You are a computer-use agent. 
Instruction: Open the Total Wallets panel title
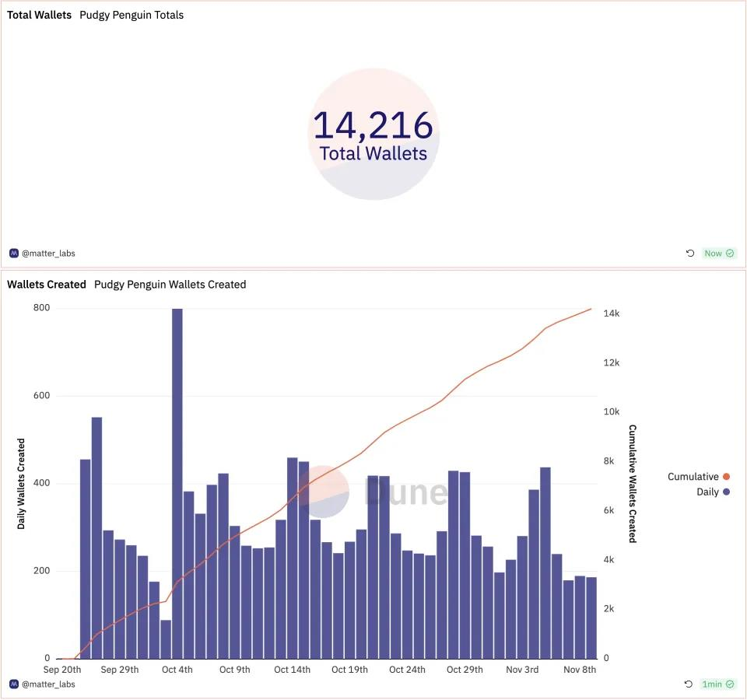point(39,16)
